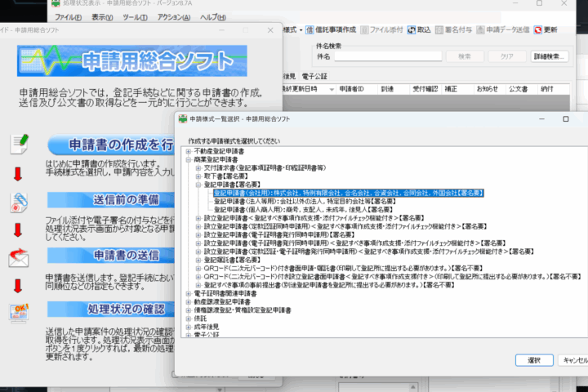The height and width of the screenshot is (392, 588).
Task: Expand the 動産譲渡登記申請書 tree node
Action: tap(189, 301)
